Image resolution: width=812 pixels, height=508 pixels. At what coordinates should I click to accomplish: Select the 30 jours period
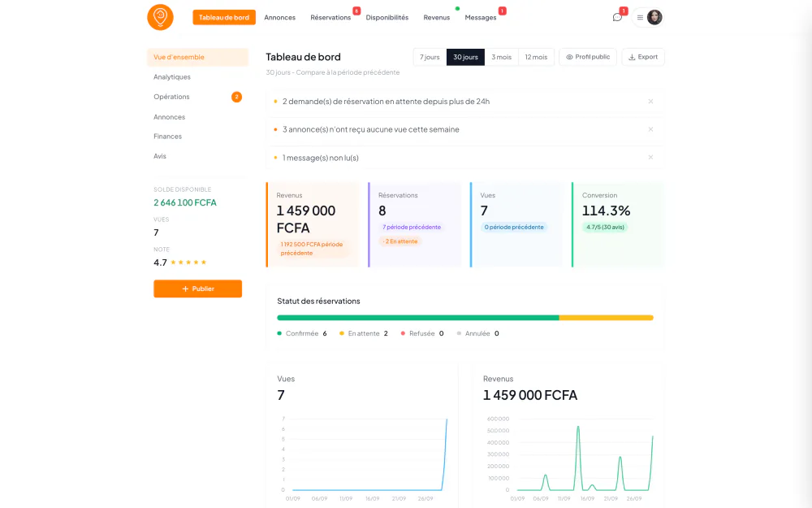(465, 57)
